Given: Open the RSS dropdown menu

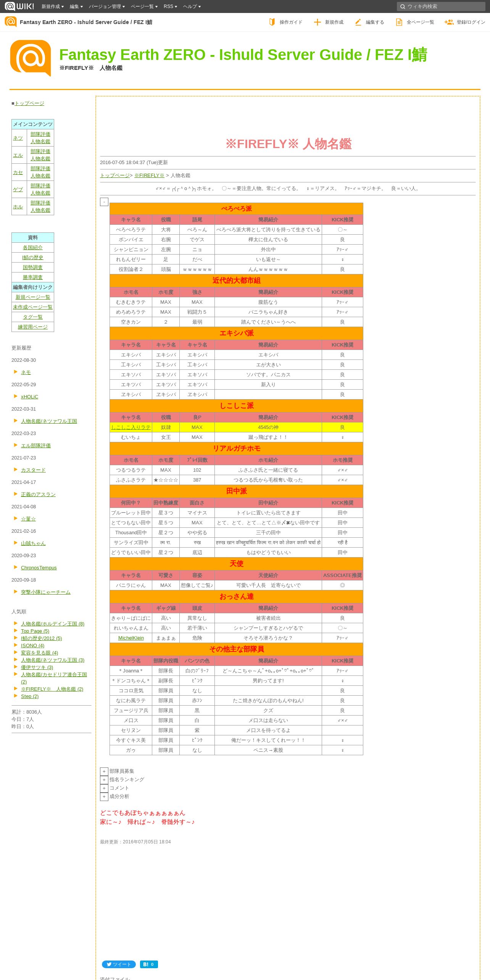Looking at the screenshot, I should (x=170, y=6).
